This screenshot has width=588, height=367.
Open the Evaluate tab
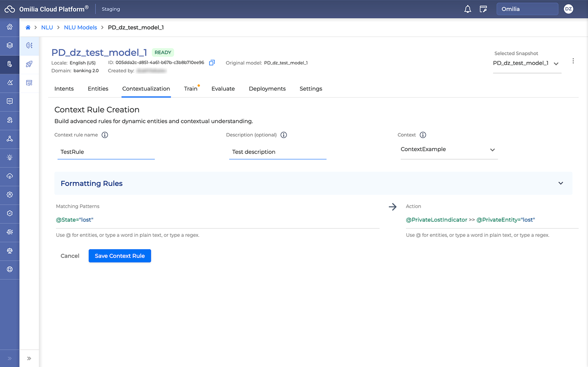[x=223, y=89]
